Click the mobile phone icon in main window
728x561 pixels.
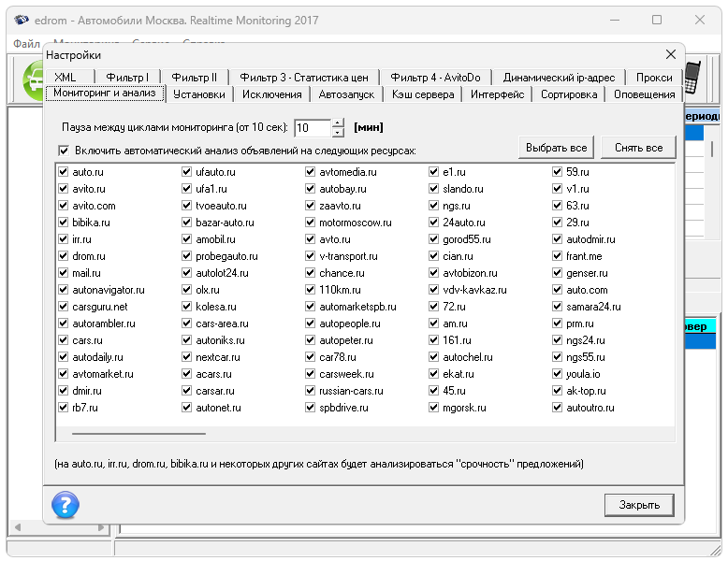pyautogui.click(x=692, y=78)
